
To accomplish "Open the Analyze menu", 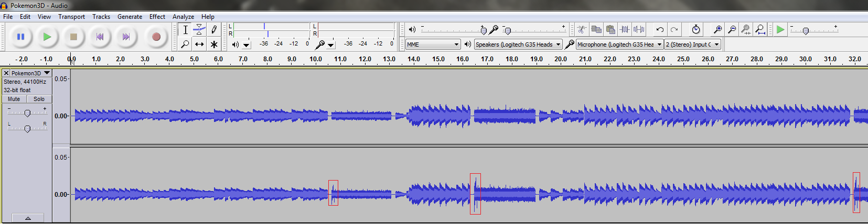I will tap(183, 17).
